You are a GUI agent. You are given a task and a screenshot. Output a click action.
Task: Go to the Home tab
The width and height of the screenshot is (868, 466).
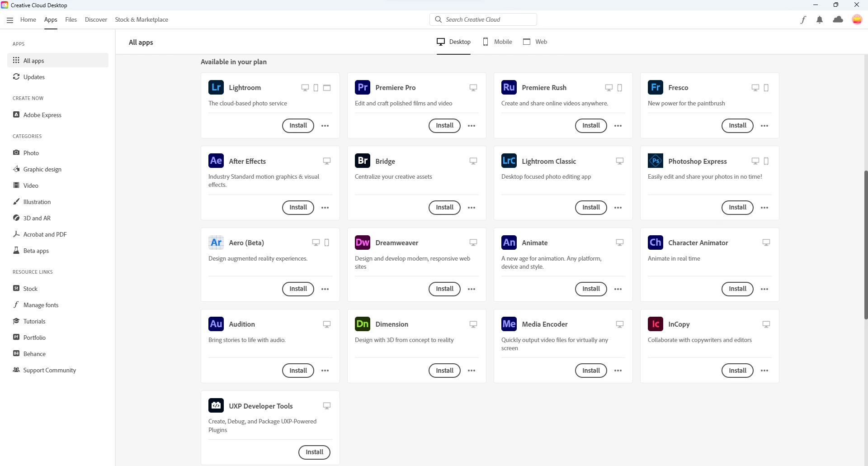28,19
